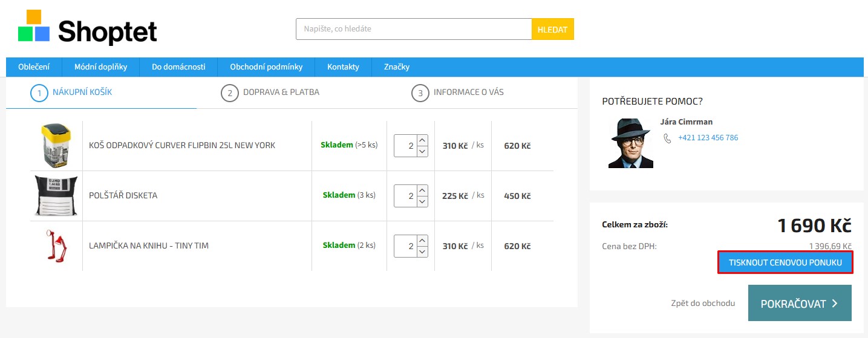The height and width of the screenshot is (338, 868).
Task: Click the Pokračovat button
Action: 799,303
